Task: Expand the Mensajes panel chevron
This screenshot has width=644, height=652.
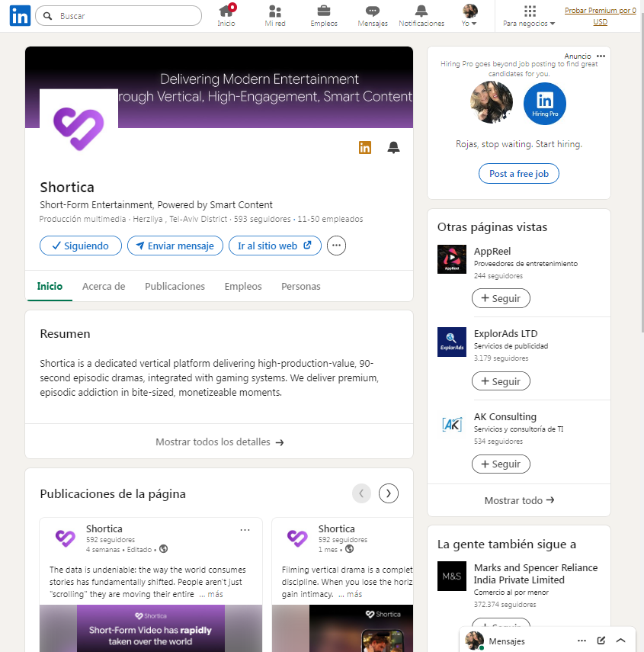Action: click(x=620, y=641)
